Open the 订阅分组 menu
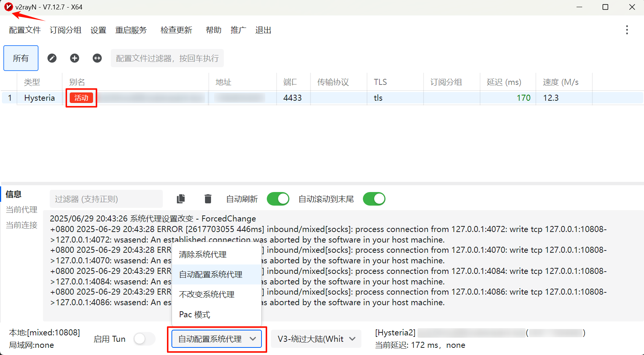644x355 pixels. [66, 30]
